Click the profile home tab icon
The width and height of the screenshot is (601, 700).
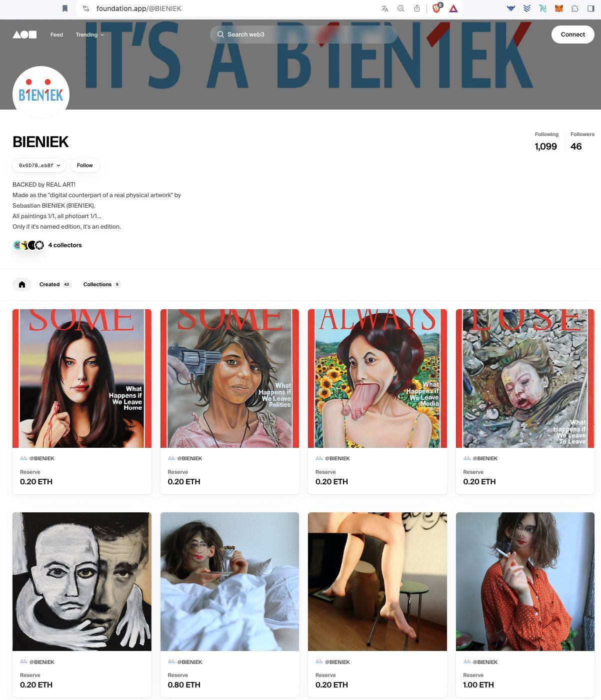pos(22,284)
